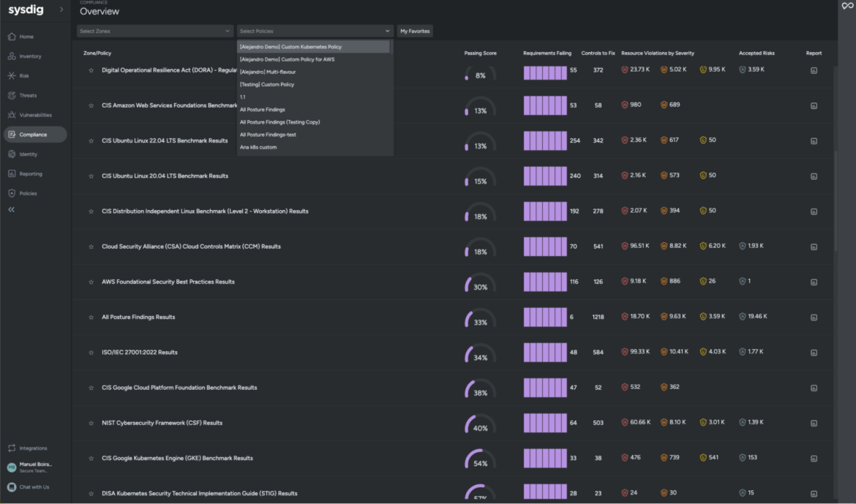Select All Posture Findings-test option

pyautogui.click(x=313, y=135)
